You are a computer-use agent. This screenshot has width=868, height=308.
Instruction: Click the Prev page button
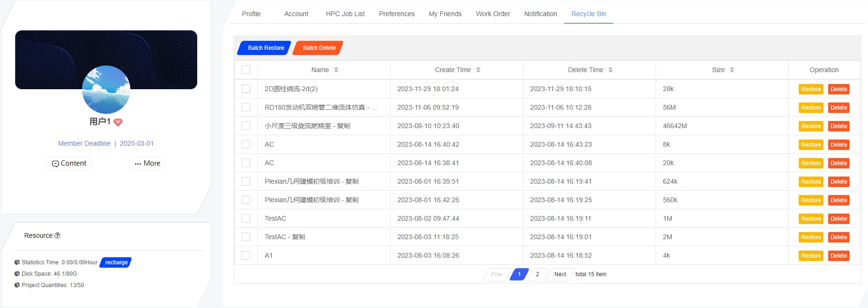coord(496,274)
